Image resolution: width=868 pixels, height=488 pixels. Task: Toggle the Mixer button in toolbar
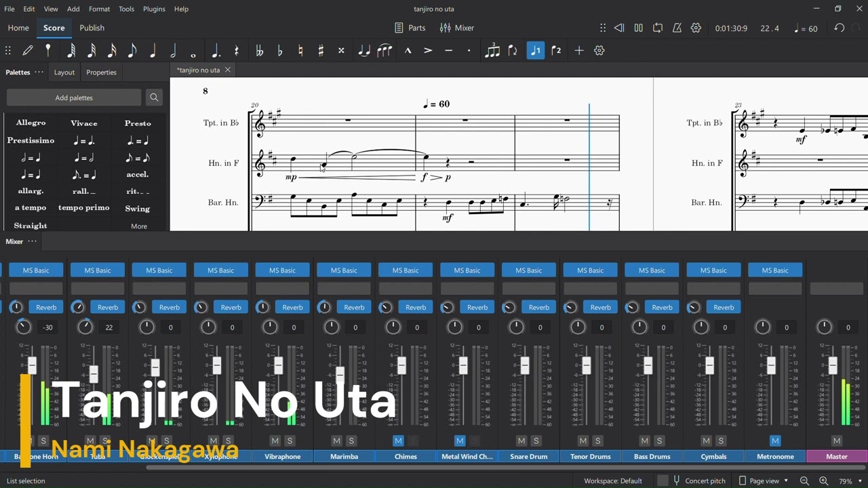(457, 28)
